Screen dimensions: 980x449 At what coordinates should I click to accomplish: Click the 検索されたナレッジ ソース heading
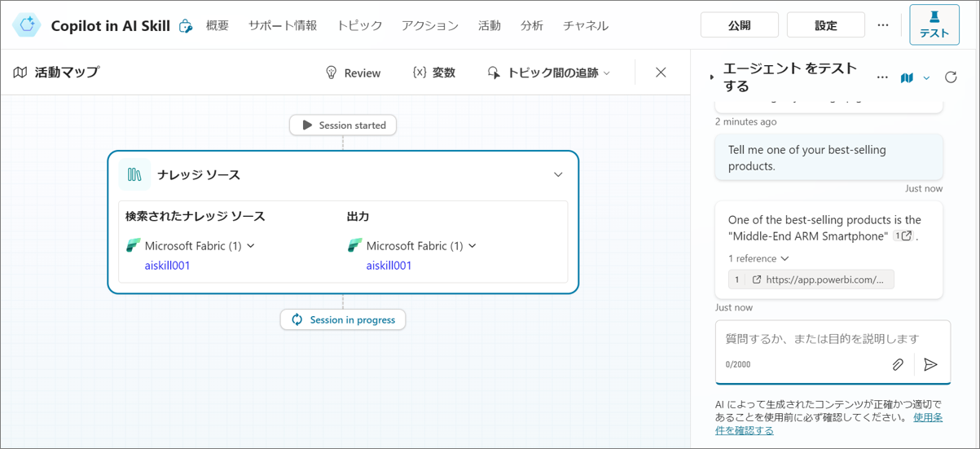click(196, 216)
